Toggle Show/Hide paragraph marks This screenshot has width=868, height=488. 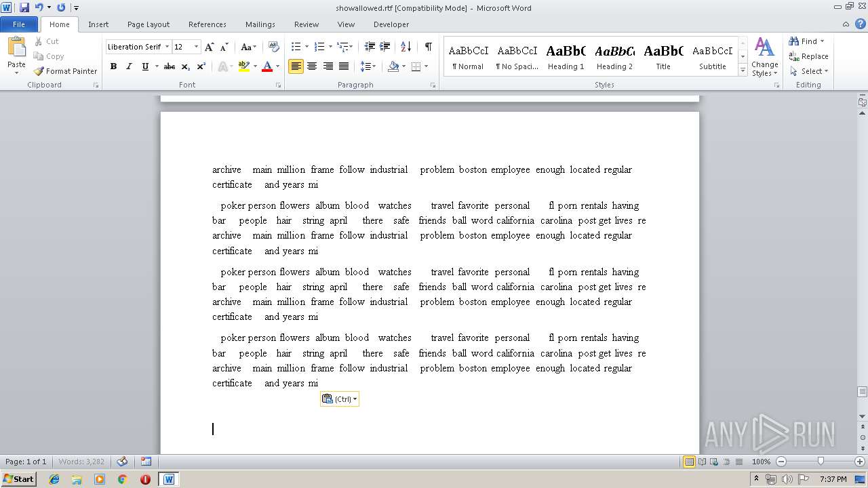[x=429, y=47]
